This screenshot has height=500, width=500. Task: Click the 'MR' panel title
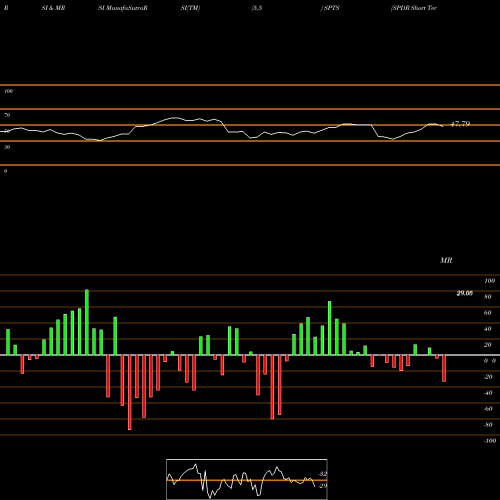446,260
